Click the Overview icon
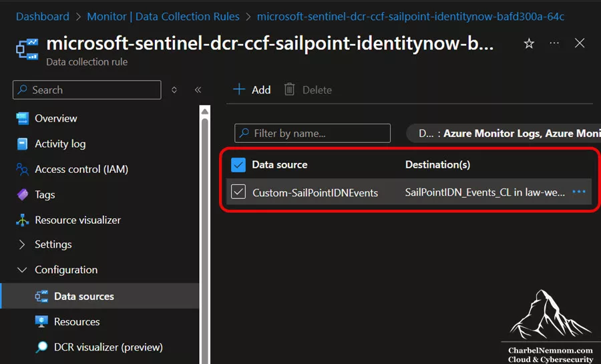The width and height of the screenshot is (601, 364). tap(23, 118)
